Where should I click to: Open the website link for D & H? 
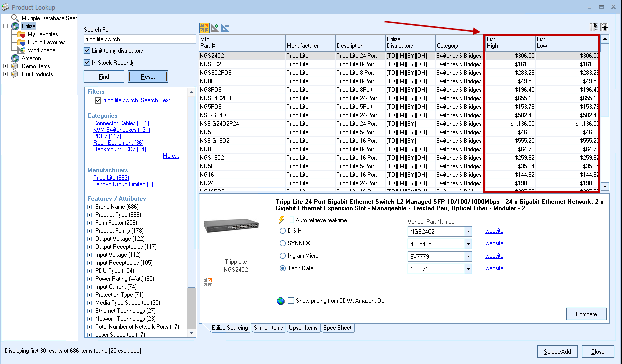(494, 231)
